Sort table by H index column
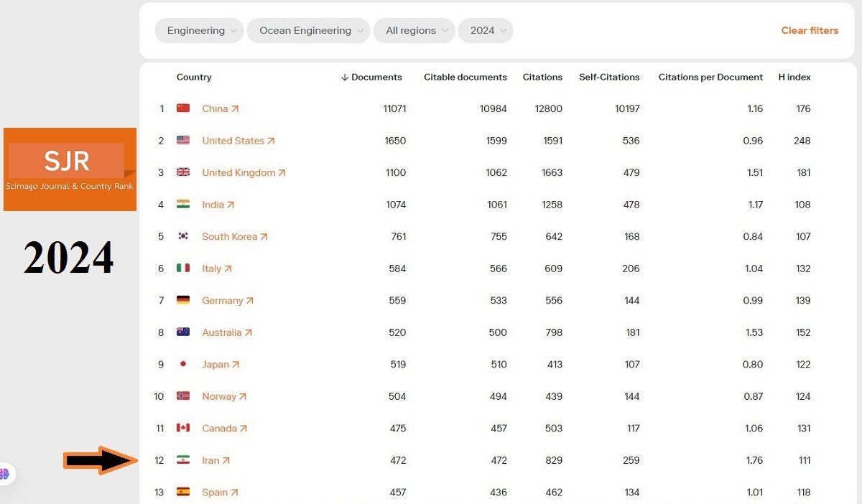Viewport: 862px width, 504px height. point(794,77)
